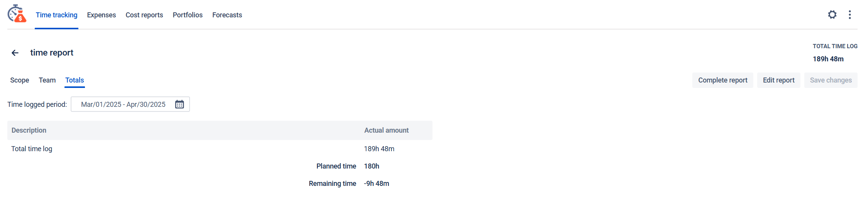Click the Description column header

click(x=29, y=130)
